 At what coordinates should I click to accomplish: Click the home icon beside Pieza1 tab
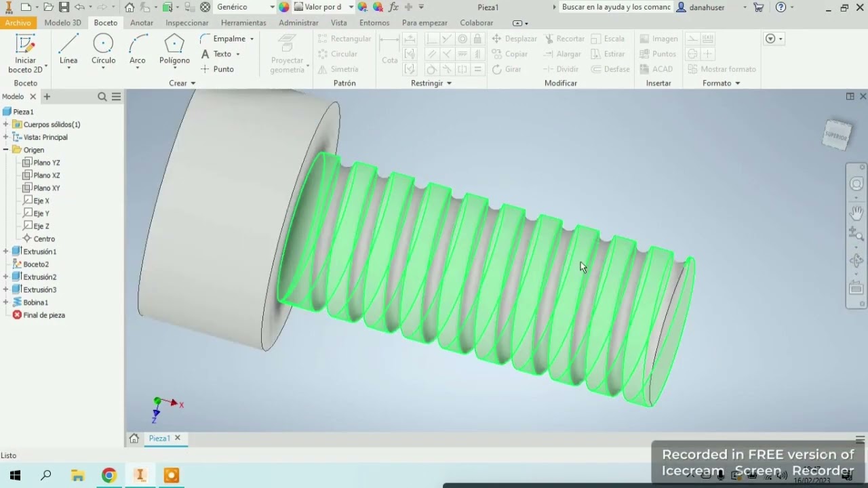(x=134, y=438)
